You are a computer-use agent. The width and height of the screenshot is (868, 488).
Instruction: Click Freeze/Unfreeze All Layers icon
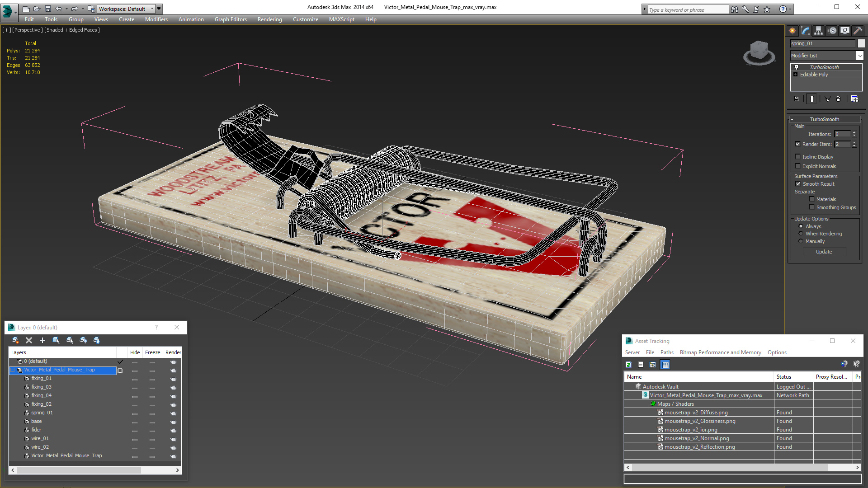pyautogui.click(x=97, y=340)
